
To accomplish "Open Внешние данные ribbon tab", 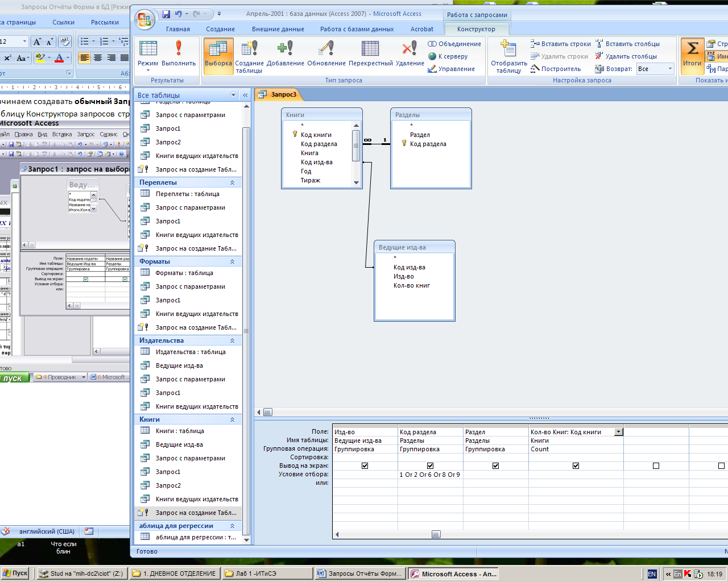I will [x=278, y=29].
